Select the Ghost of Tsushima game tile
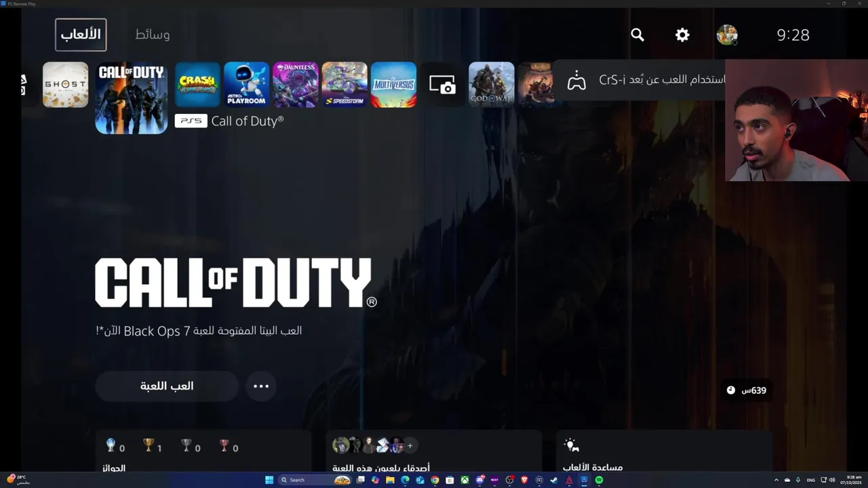868x488 pixels. [66, 85]
